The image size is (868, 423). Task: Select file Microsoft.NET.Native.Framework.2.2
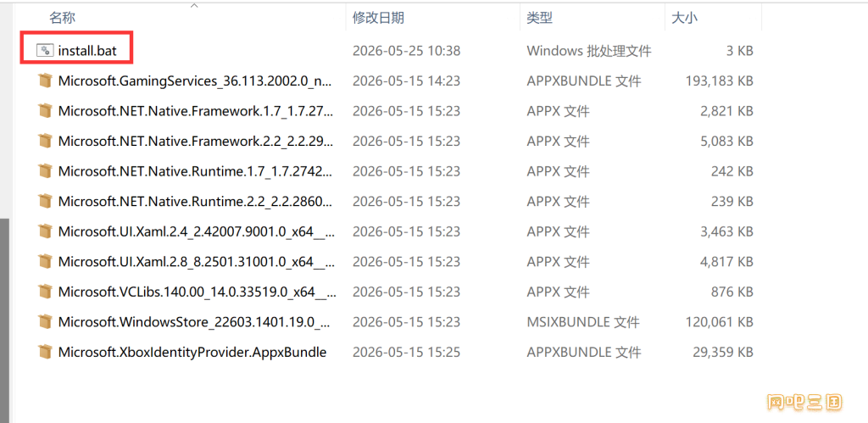(196, 142)
